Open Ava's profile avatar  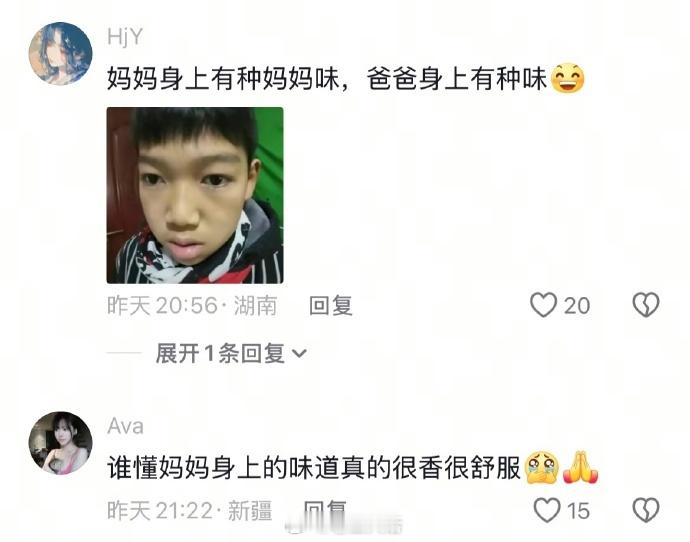pyautogui.click(x=61, y=443)
